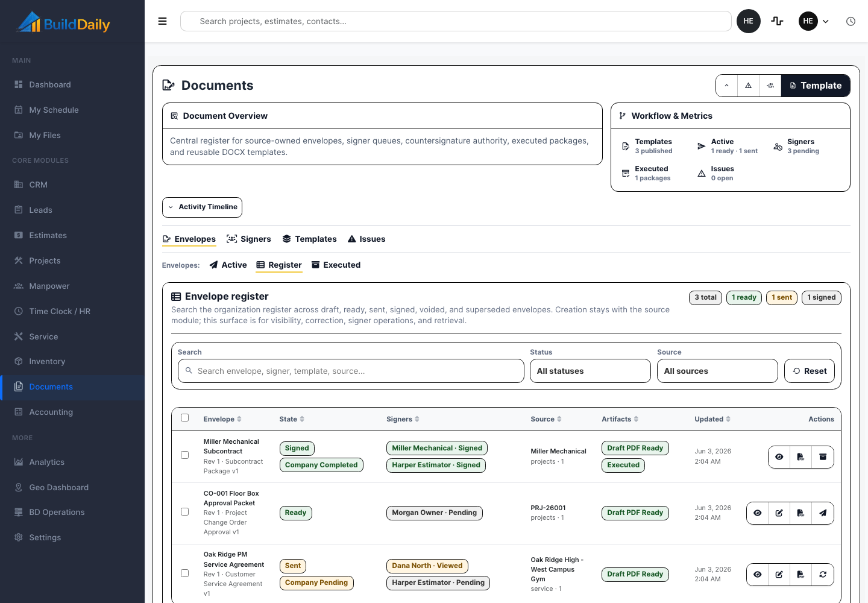The image size is (868, 603).
Task: Select all envelopes with header checkbox
Action: click(x=185, y=418)
